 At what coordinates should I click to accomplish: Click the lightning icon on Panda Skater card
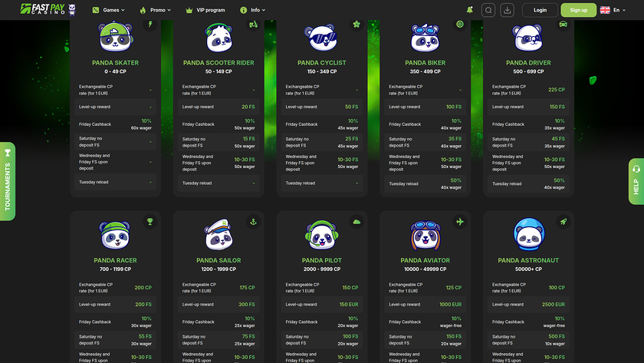(150, 25)
